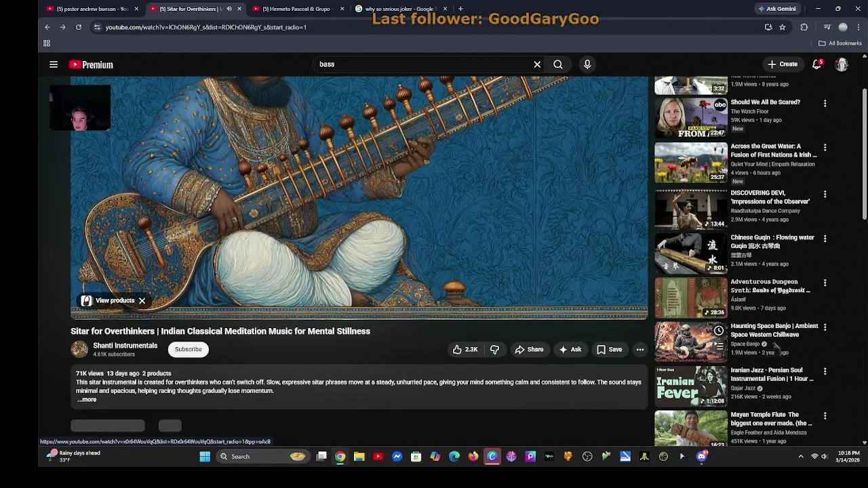This screenshot has width=868, height=488.
Task: Open options for Across the Great Water
Action: pos(825,148)
